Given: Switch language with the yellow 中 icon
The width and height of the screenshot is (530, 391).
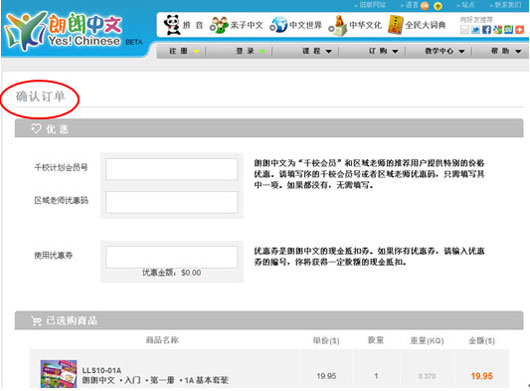Looking at the screenshot, I should pos(438,6).
